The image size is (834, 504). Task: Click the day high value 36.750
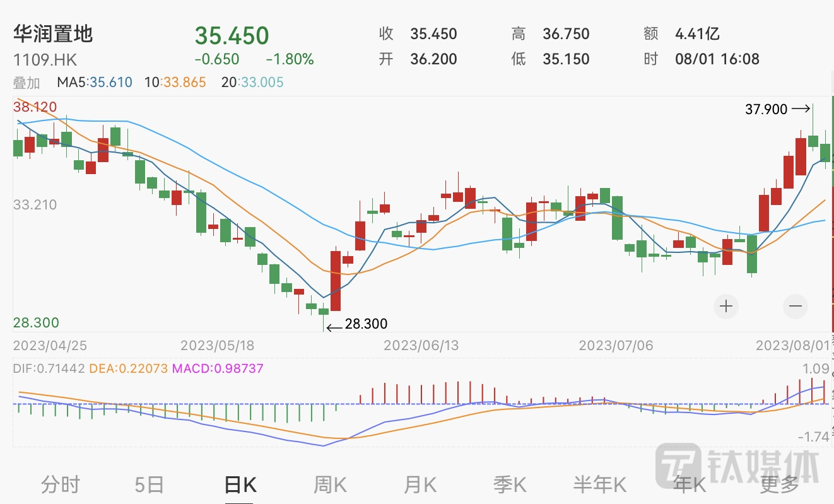coord(566,33)
